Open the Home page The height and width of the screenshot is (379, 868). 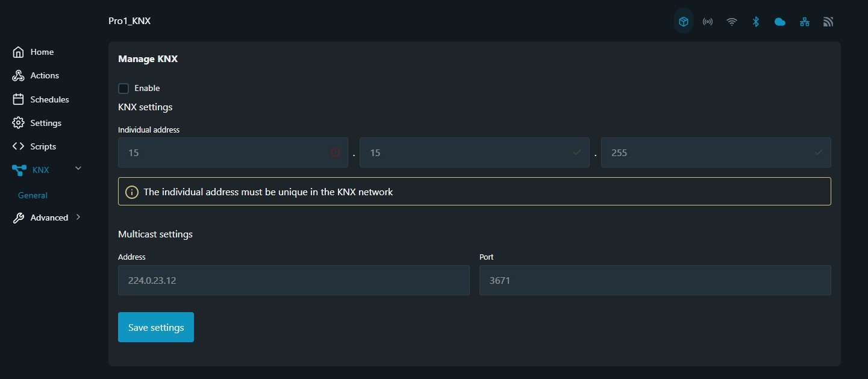point(42,52)
